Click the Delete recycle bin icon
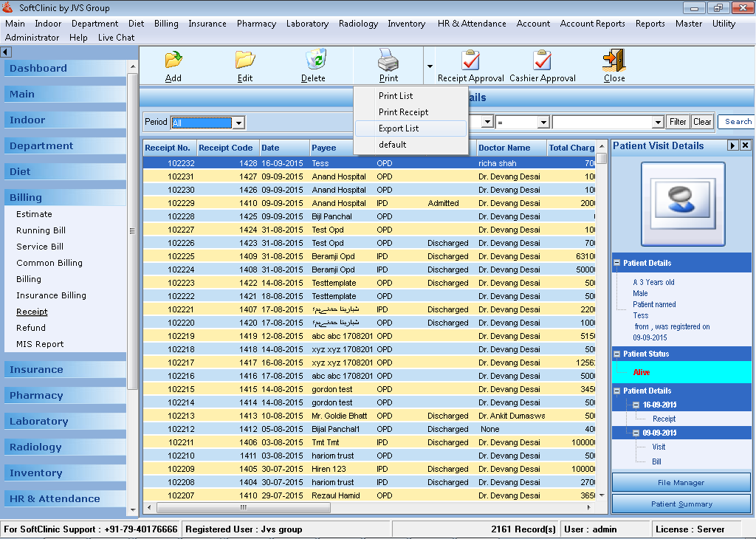 click(x=314, y=60)
